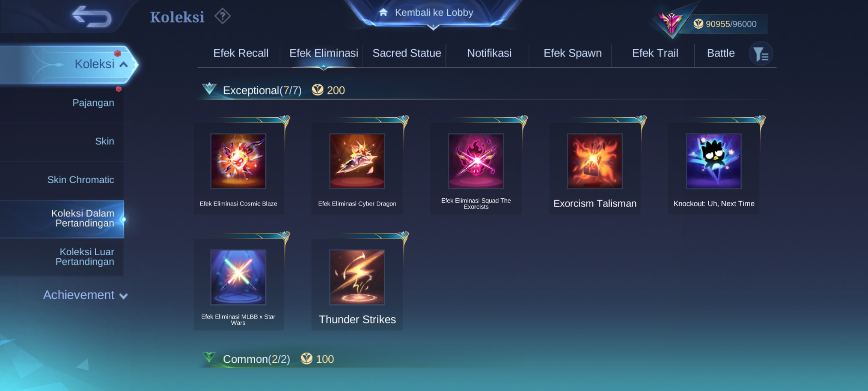Screen dimensions: 868x391
Task: Open the Koleksi help question-mark icon
Action: pyautogui.click(x=222, y=16)
